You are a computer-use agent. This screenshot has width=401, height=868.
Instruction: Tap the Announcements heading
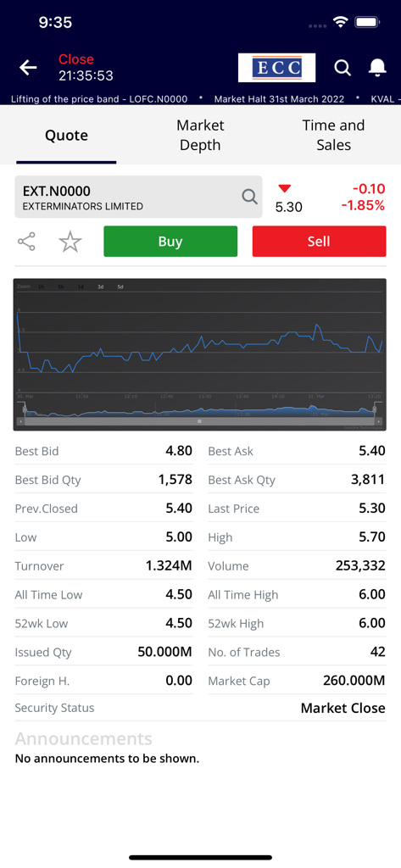coord(84,738)
